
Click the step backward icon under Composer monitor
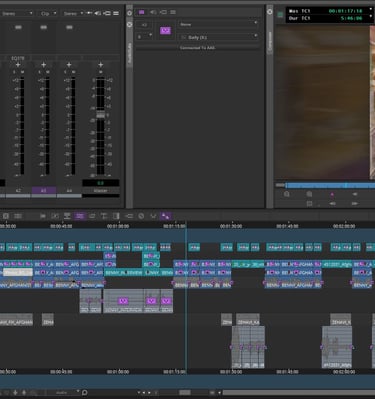tap(355, 194)
